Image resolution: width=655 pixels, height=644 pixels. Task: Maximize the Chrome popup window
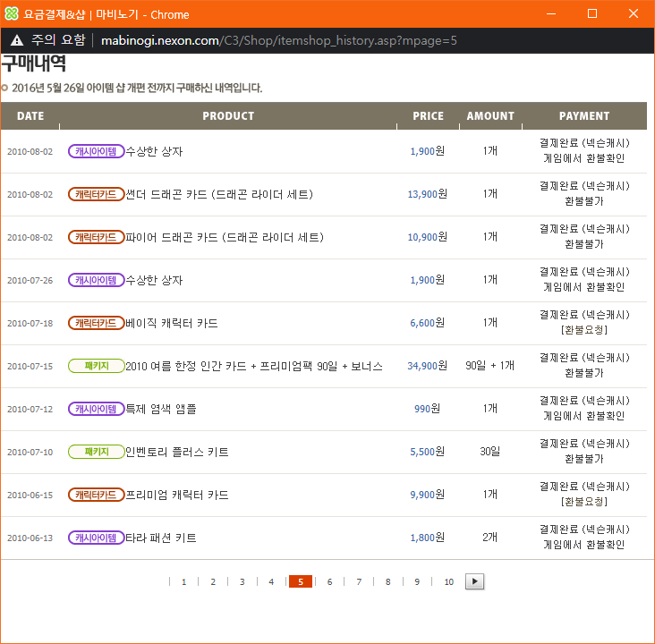(x=592, y=13)
